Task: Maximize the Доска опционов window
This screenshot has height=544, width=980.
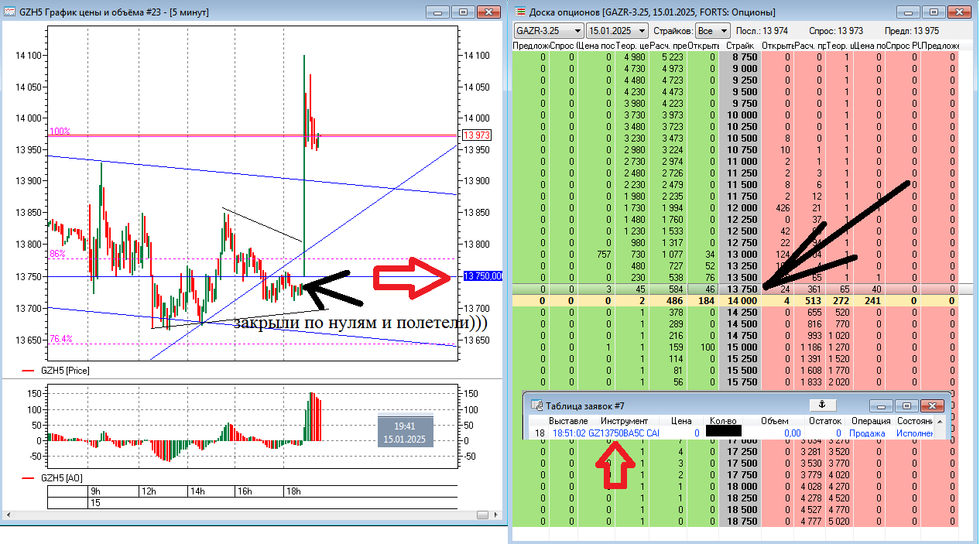Action: (934, 12)
